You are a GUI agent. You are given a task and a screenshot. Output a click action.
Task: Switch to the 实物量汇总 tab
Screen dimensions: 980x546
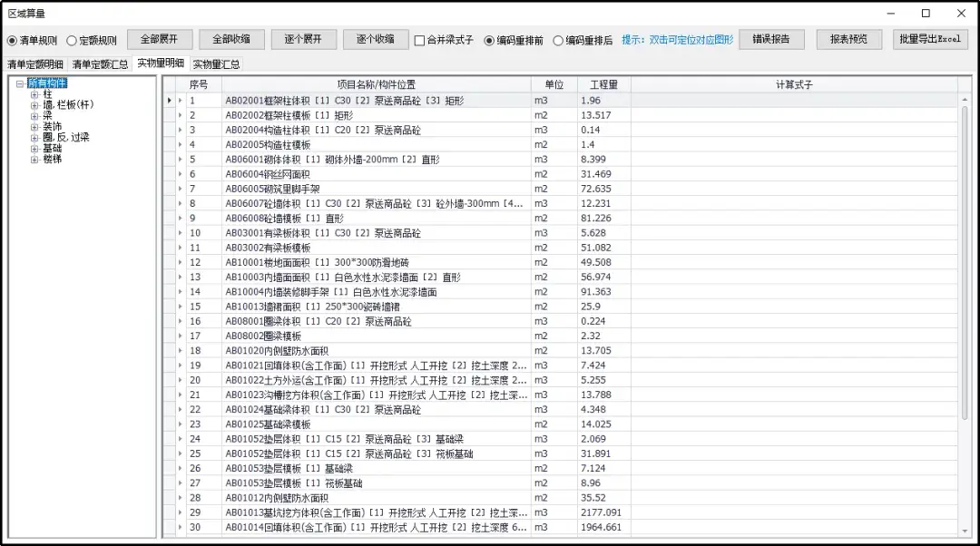tap(216, 64)
